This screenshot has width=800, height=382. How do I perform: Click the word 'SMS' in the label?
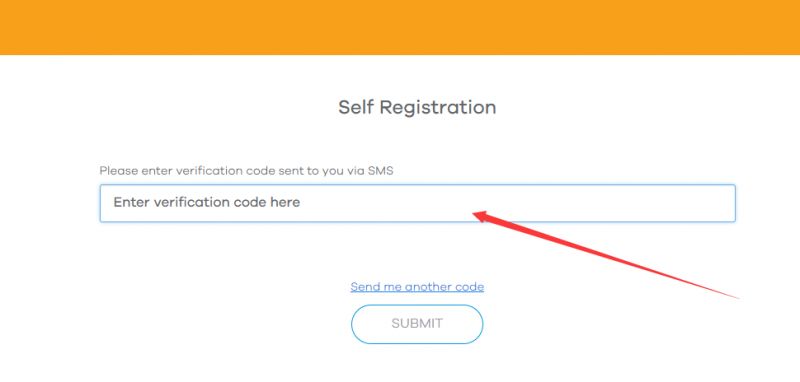(x=381, y=171)
